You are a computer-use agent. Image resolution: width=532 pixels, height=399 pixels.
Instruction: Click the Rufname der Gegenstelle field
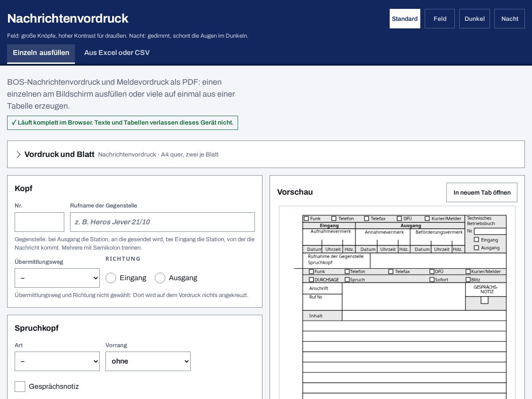click(162, 222)
